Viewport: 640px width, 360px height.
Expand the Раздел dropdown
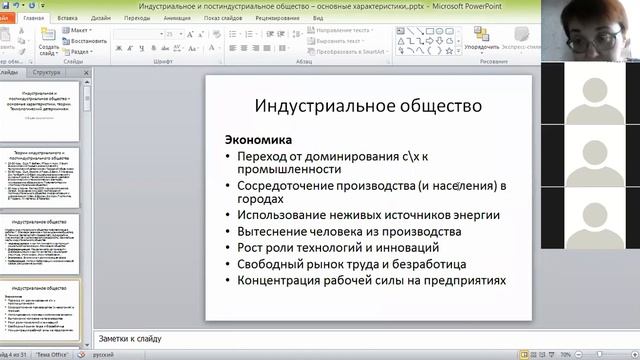pyautogui.click(x=78, y=52)
